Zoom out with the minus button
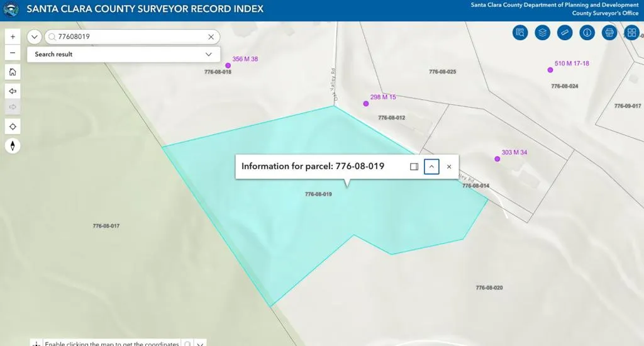The height and width of the screenshot is (346, 644). (13, 53)
